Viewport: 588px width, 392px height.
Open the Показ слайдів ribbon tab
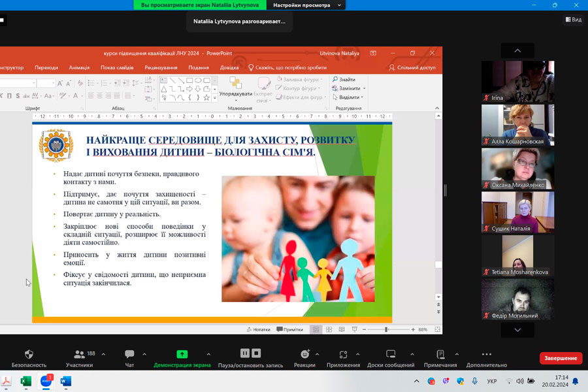tap(117, 67)
